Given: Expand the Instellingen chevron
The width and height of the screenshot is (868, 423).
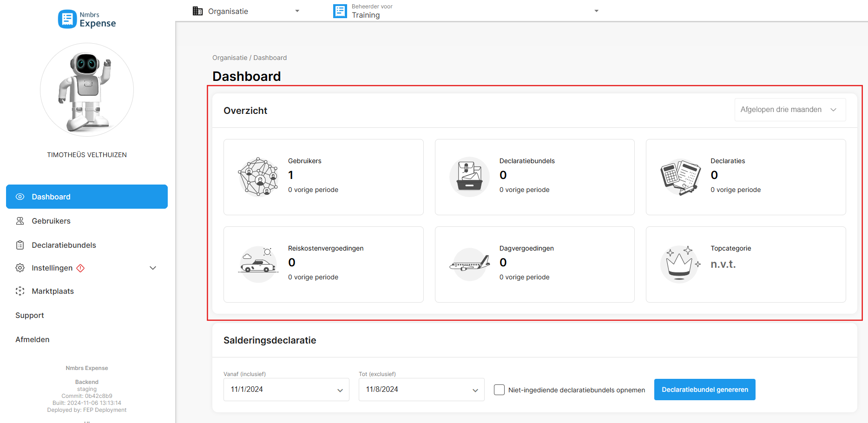Looking at the screenshot, I should pos(153,268).
